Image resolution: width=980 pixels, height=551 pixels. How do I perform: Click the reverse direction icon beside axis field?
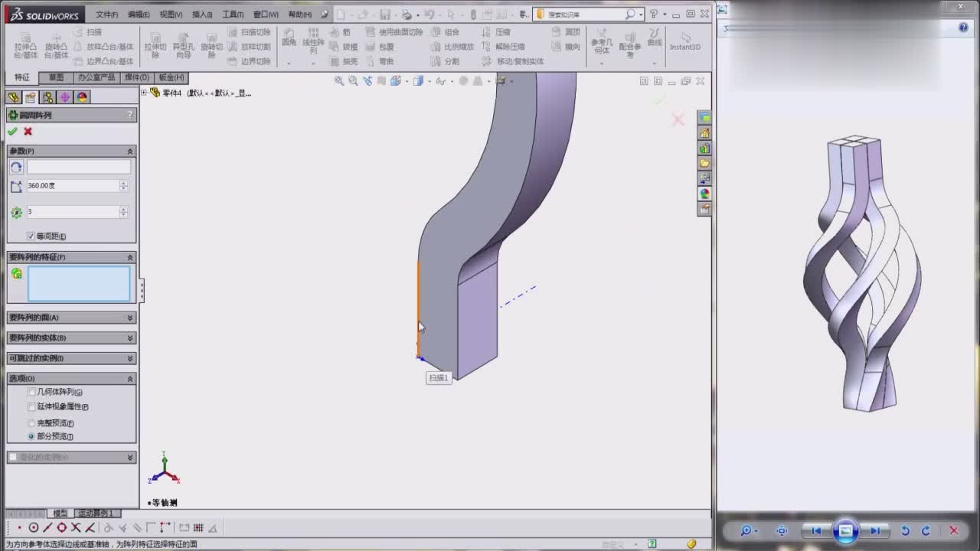(x=16, y=167)
